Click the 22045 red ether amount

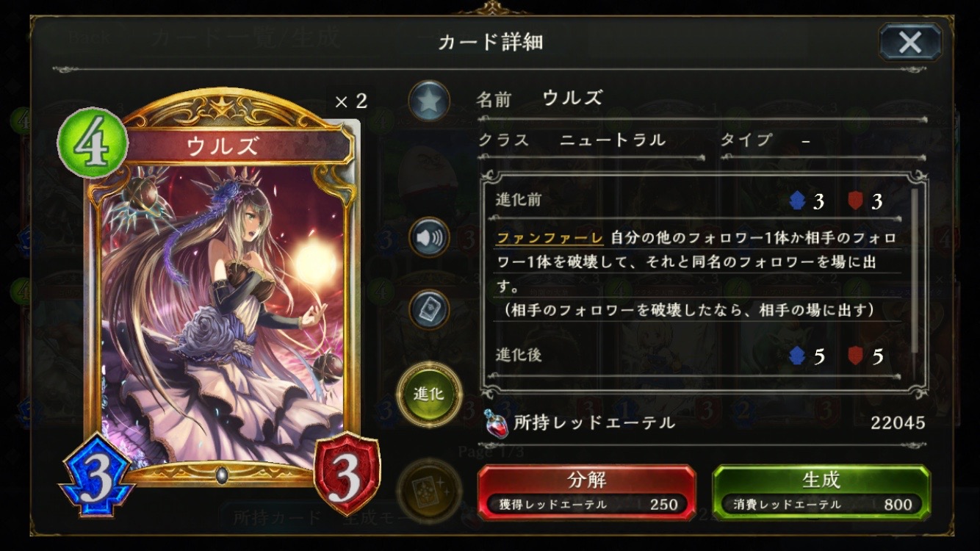pos(898,422)
